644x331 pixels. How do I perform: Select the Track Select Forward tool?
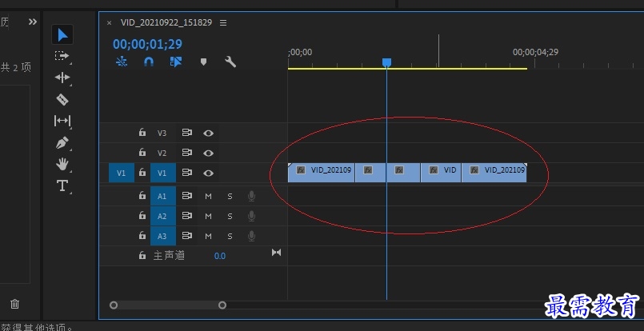(x=62, y=56)
